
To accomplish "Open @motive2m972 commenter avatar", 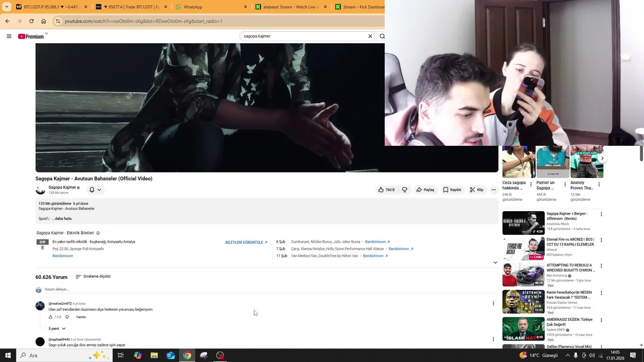I will coord(40,306).
